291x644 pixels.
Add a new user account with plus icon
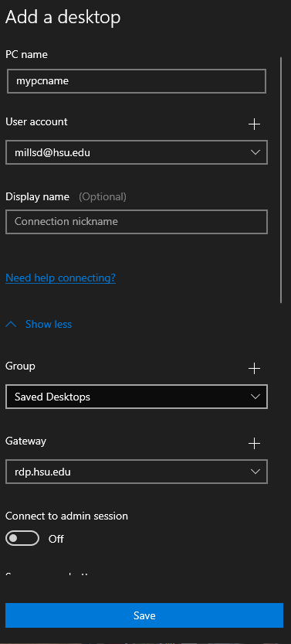pos(255,124)
